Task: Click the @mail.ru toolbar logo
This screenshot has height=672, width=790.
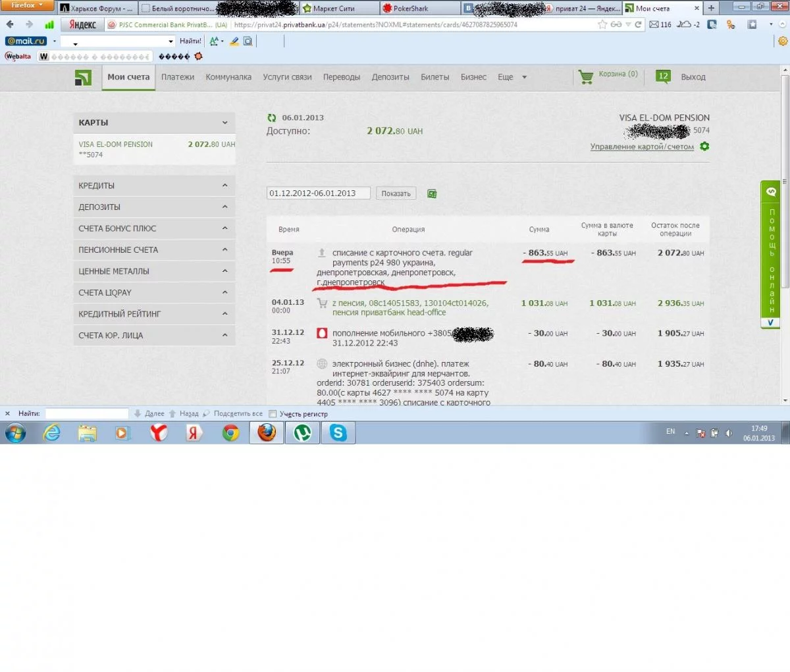Action: [x=26, y=41]
